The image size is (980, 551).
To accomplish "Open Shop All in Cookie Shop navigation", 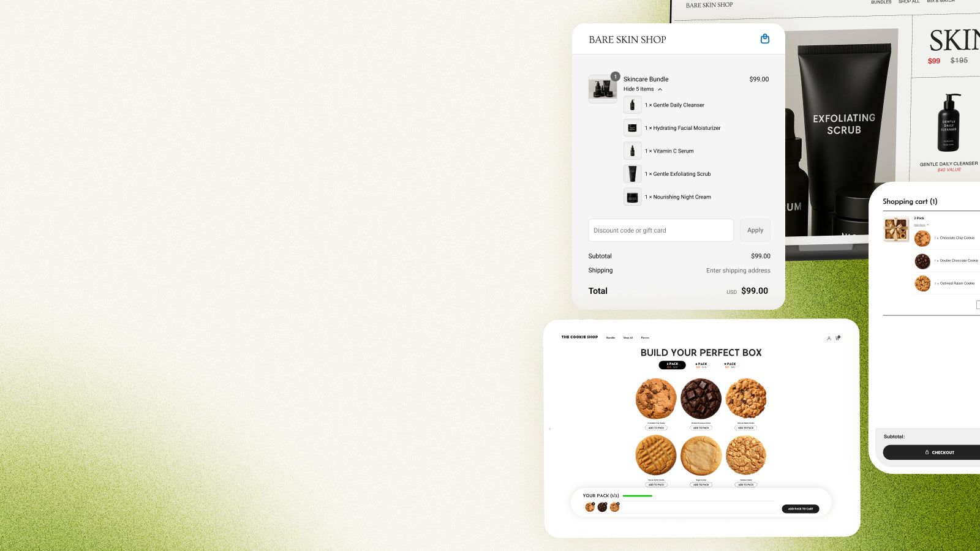I will (628, 337).
